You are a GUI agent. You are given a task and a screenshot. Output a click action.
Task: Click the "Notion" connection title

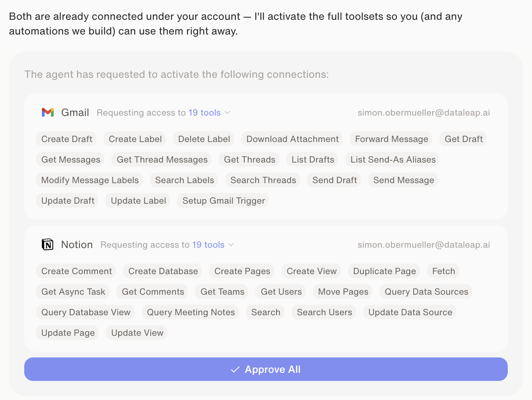coord(77,244)
